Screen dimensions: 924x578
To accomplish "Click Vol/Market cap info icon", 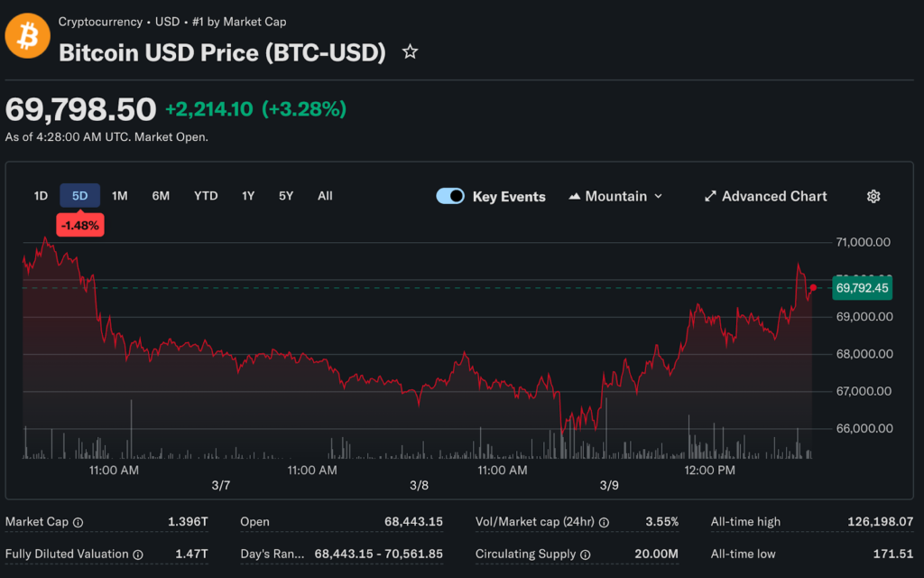I will click(x=604, y=522).
